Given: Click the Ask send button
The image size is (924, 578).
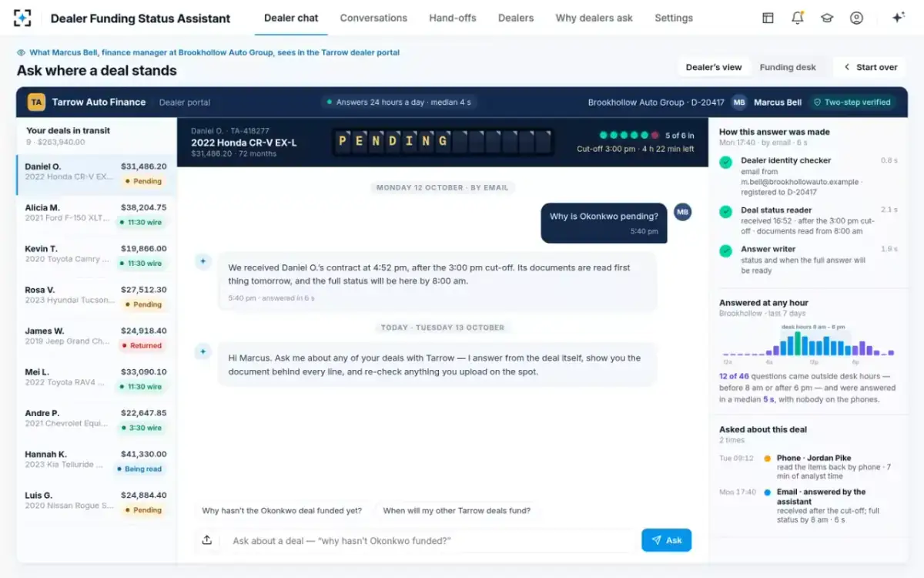Looking at the screenshot, I should 666,540.
